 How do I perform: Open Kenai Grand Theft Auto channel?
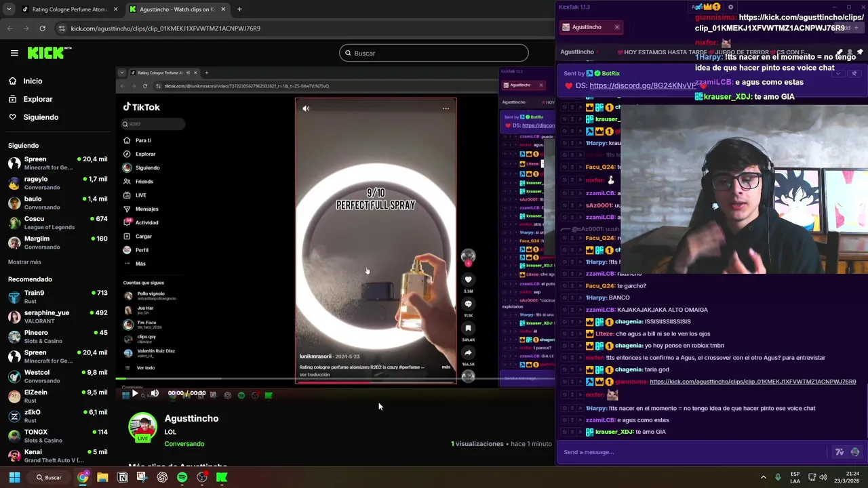(x=58, y=455)
